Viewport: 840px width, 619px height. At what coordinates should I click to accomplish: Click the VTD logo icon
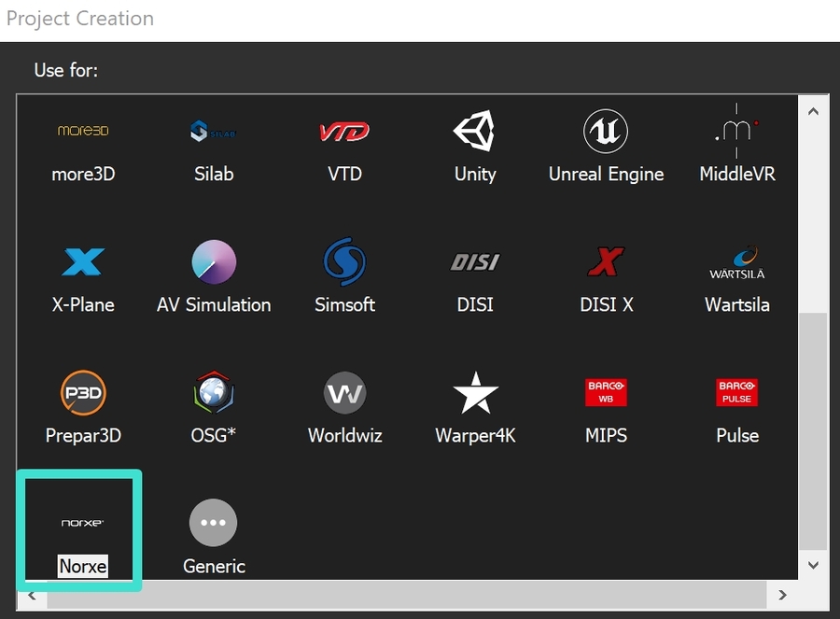point(344,132)
